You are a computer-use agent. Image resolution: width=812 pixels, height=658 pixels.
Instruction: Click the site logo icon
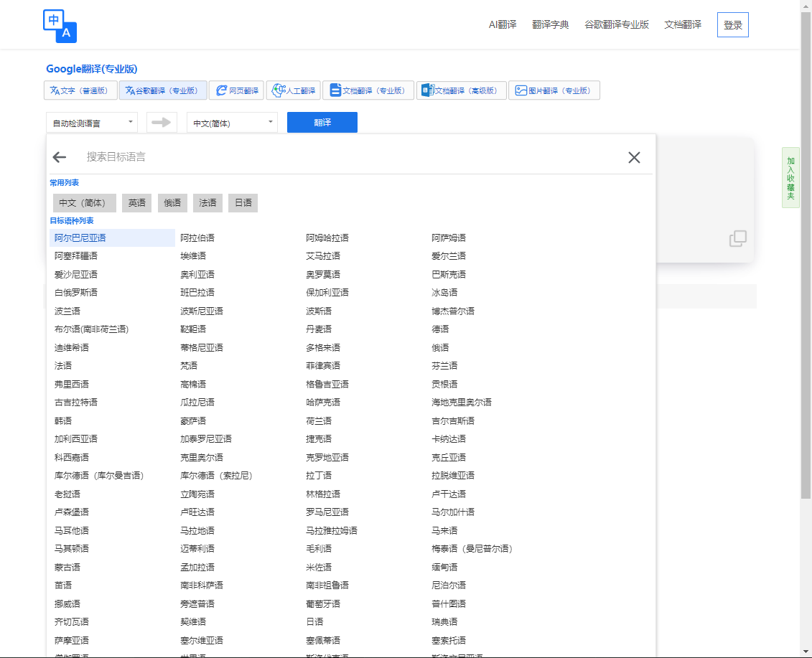[x=60, y=26]
